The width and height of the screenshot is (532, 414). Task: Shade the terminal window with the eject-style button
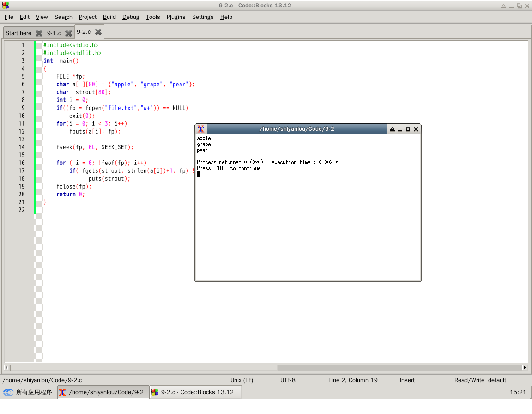click(392, 129)
